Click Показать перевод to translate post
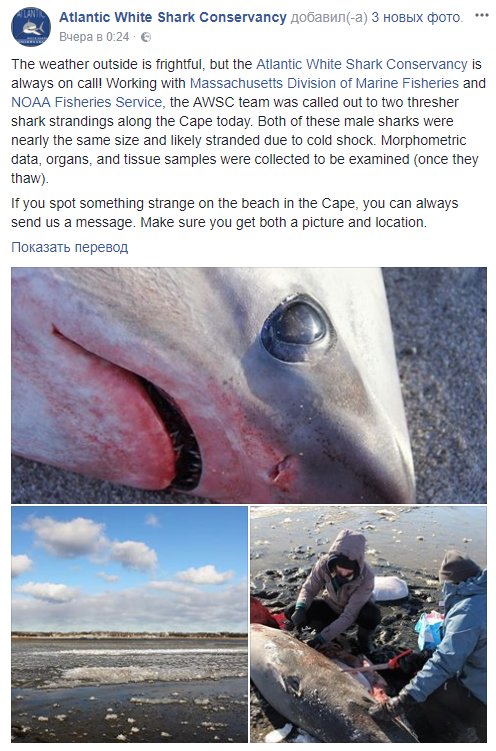 [70, 247]
